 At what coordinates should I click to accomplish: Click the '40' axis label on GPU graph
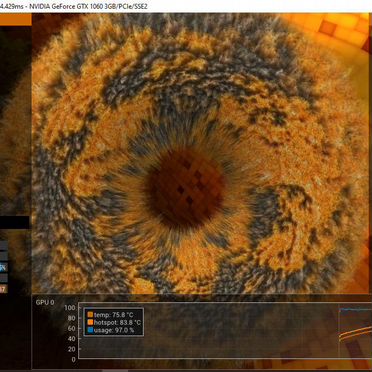(71, 339)
